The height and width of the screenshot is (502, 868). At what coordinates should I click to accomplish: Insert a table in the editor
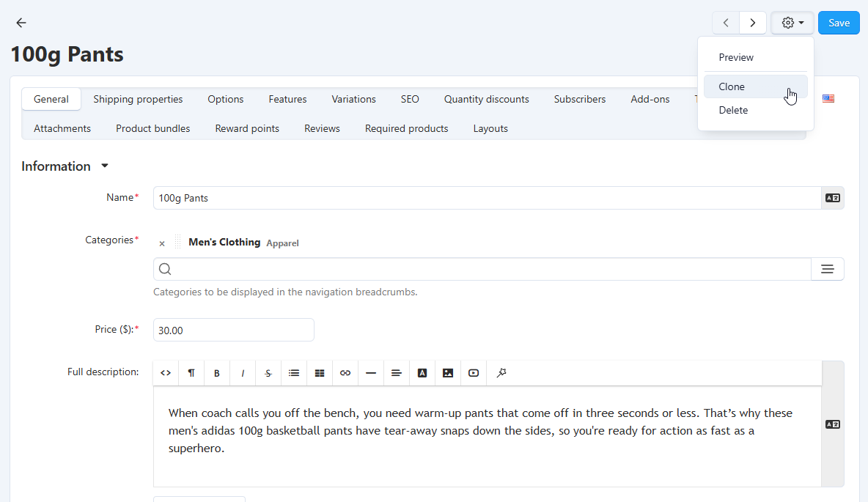click(x=320, y=373)
